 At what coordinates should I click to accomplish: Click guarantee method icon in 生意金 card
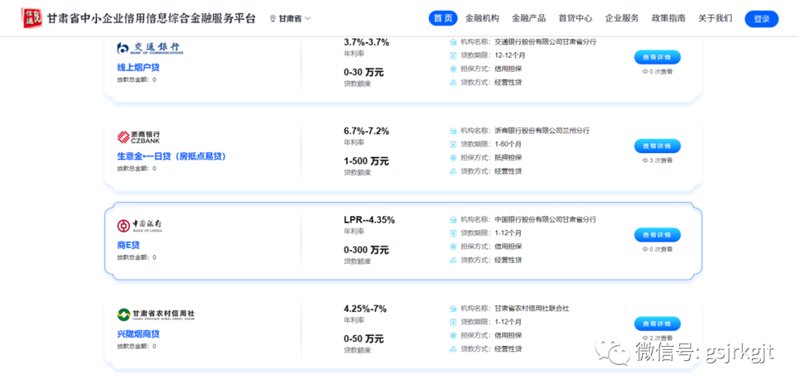[453, 158]
